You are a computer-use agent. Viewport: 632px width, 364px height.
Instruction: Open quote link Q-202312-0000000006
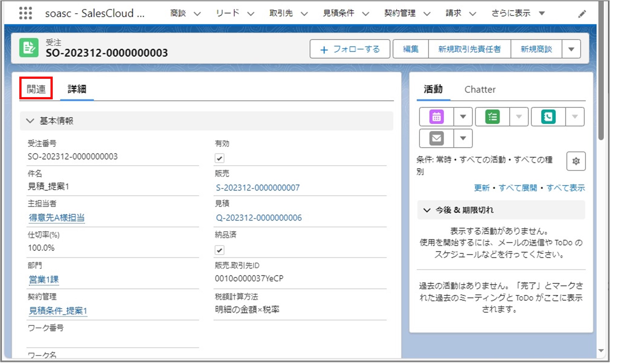click(259, 218)
